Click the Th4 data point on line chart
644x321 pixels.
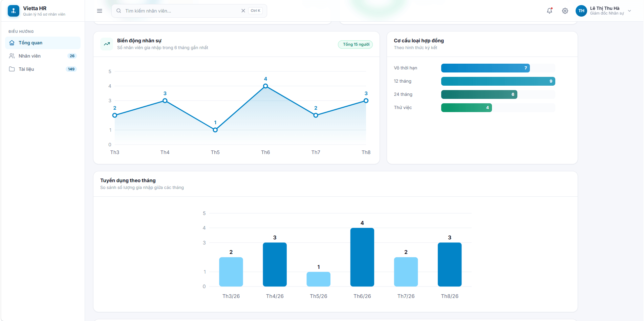coord(165,101)
